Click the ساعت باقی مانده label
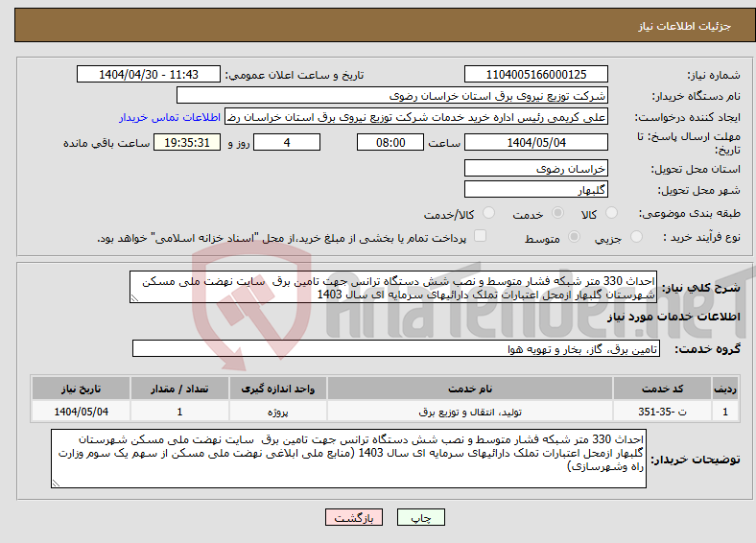 [106, 143]
